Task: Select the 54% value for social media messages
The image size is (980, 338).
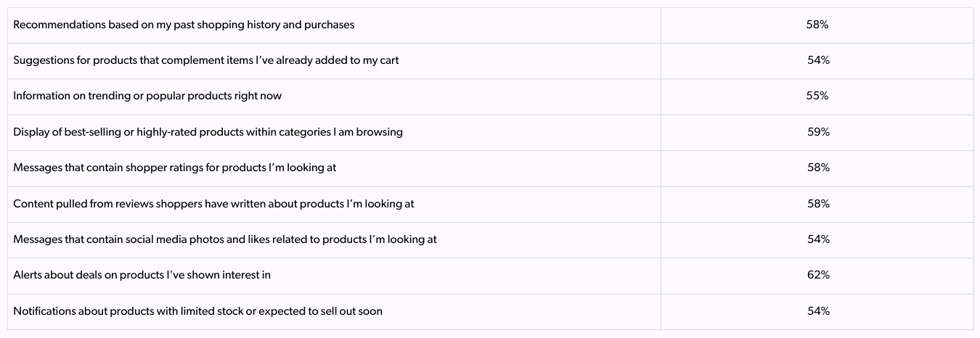Action: coord(817,239)
